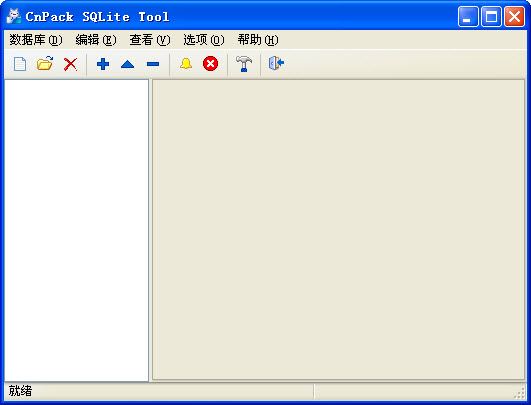The height and width of the screenshot is (405, 531).
Task: Click the empty right content panel
Action: (338, 230)
